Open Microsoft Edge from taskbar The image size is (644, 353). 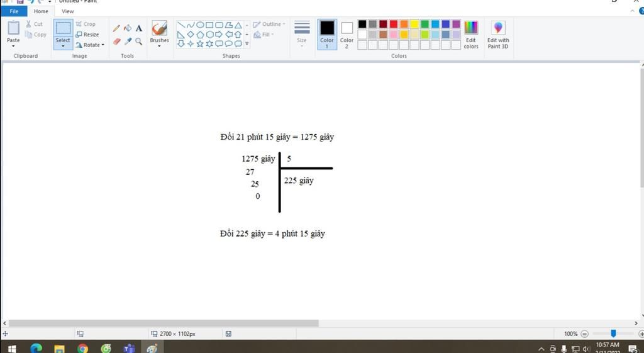point(36,349)
